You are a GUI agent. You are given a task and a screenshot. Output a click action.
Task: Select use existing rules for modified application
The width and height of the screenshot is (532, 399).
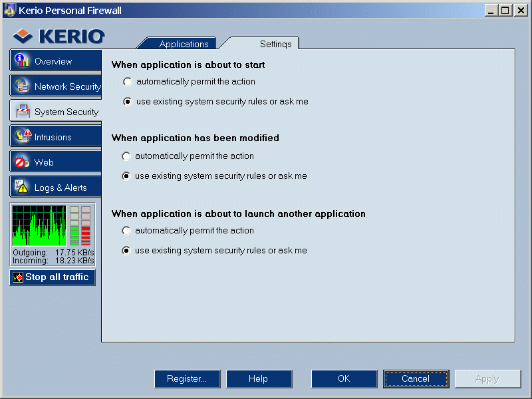tap(126, 176)
